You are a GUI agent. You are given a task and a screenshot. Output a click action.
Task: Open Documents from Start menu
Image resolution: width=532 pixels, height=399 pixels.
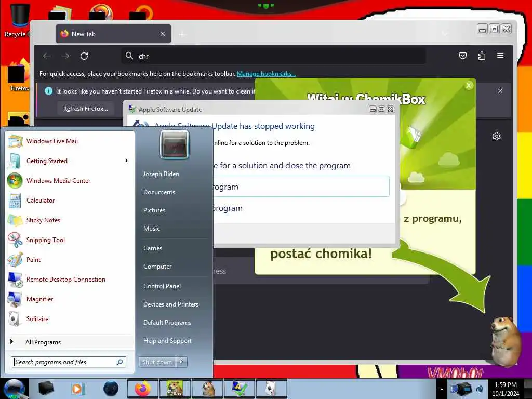159,192
